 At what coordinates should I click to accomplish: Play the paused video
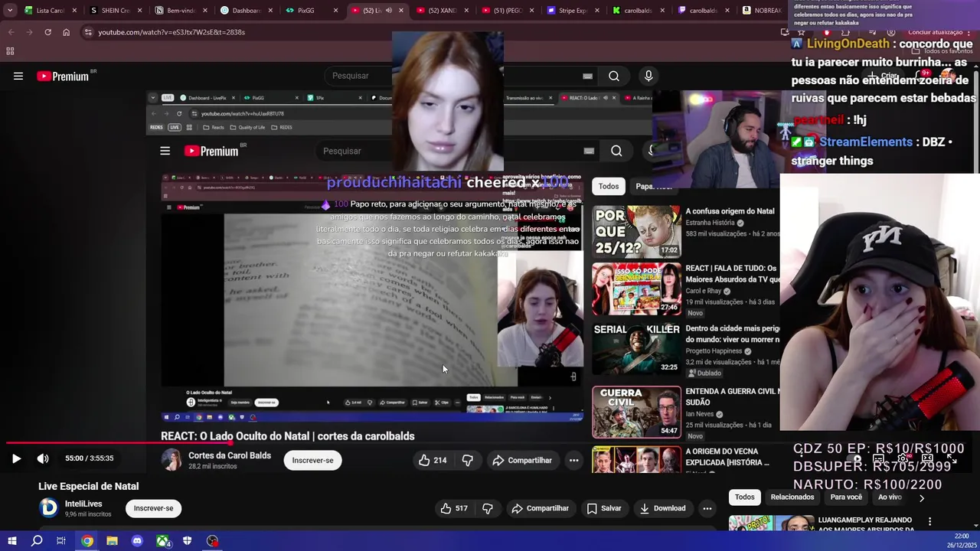click(16, 458)
